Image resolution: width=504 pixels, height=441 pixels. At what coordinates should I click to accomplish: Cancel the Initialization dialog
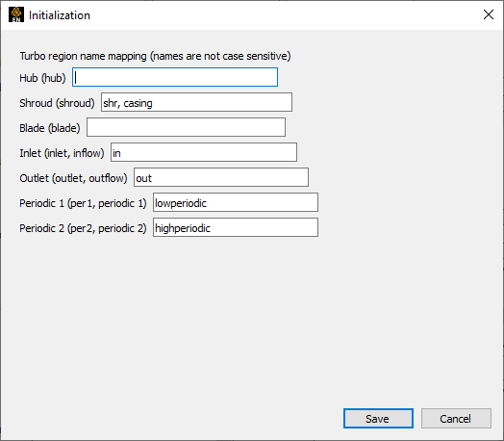click(x=456, y=419)
